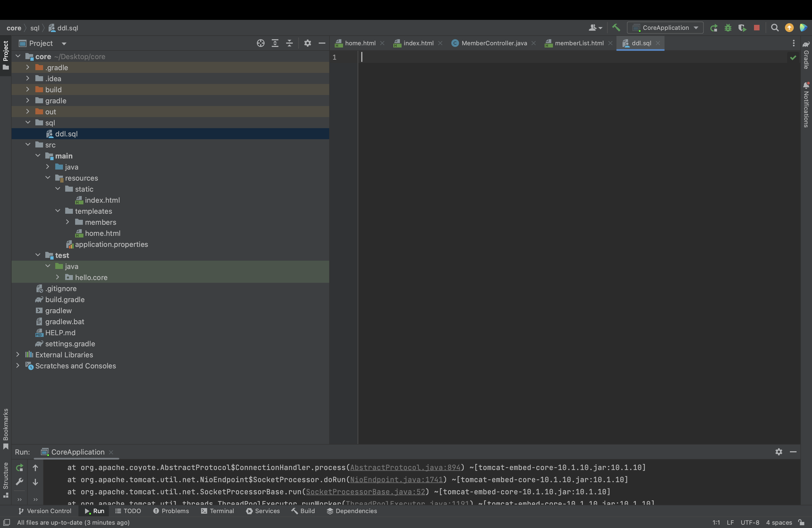The width and height of the screenshot is (812, 528).
Task: Expand the java folder under main
Action: (x=48, y=167)
